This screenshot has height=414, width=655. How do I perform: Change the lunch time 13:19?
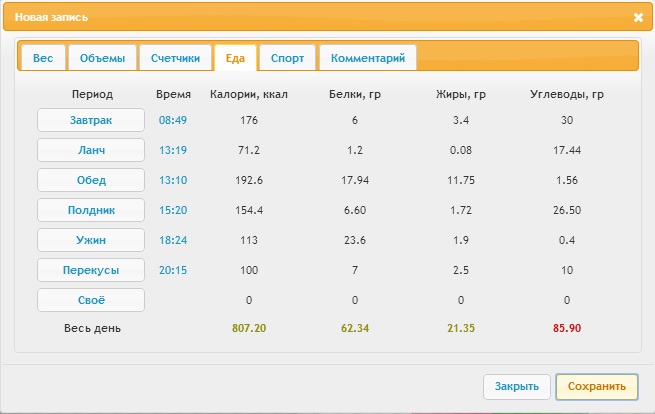(173, 150)
